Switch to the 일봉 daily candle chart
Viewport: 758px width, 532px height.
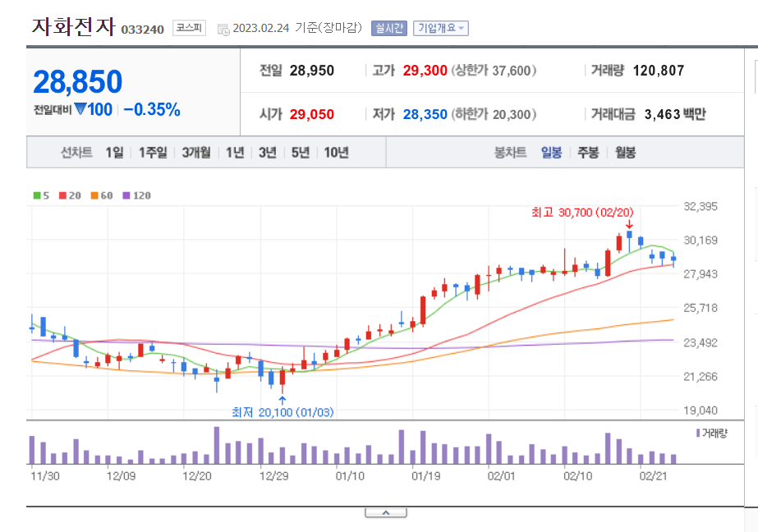coord(551,153)
